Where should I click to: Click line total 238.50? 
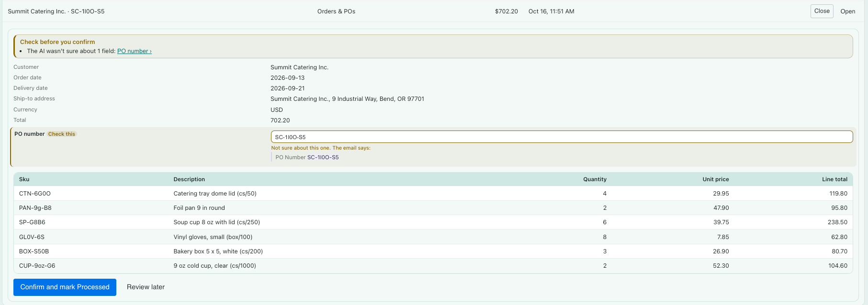click(837, 222)
